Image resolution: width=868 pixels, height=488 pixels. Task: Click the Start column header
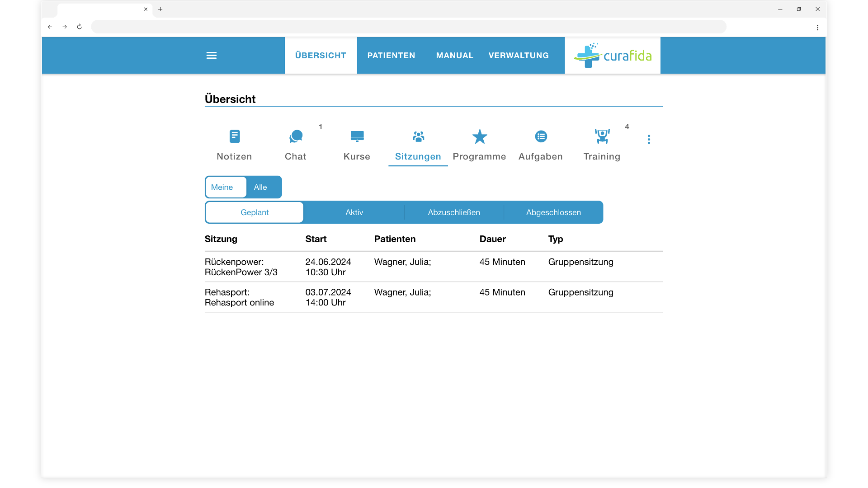316,239
